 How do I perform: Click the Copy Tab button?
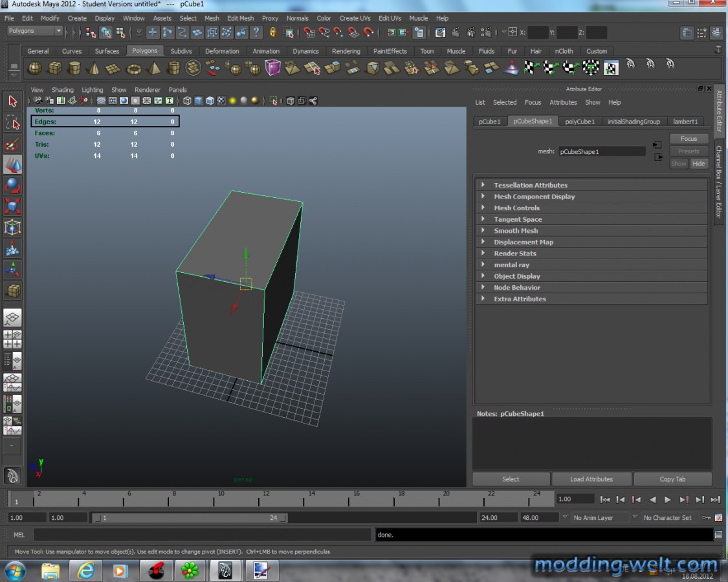(672, 479)
